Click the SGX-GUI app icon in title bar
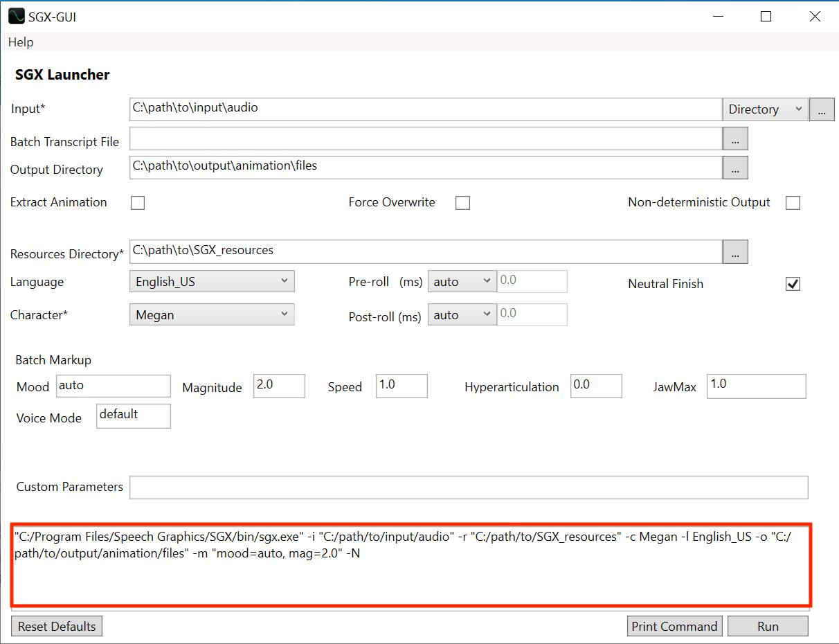Image resolution: width=839 pixels, height=644 pixels. click(17, 16)
